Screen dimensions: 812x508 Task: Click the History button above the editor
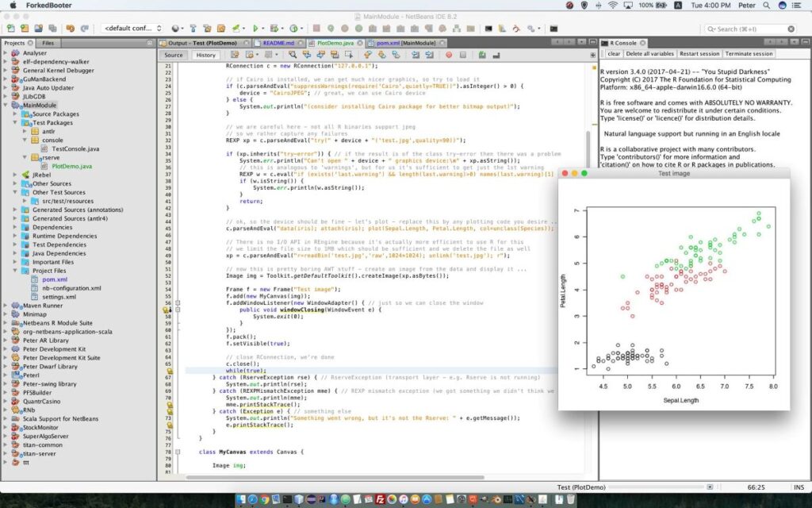(207, 56)
